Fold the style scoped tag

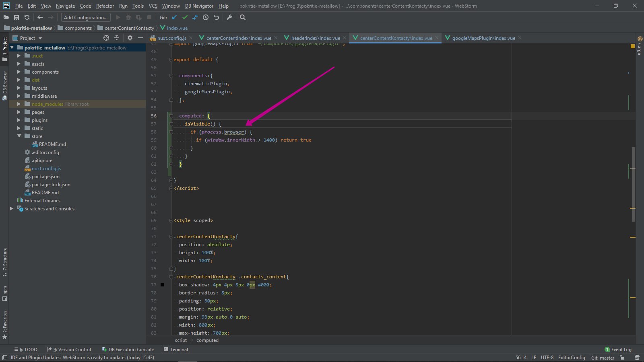click(x=171, y=220)
